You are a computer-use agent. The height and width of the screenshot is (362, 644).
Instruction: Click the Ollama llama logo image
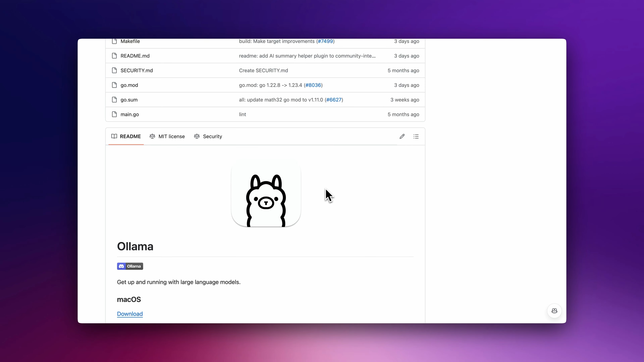click(266, 193)
